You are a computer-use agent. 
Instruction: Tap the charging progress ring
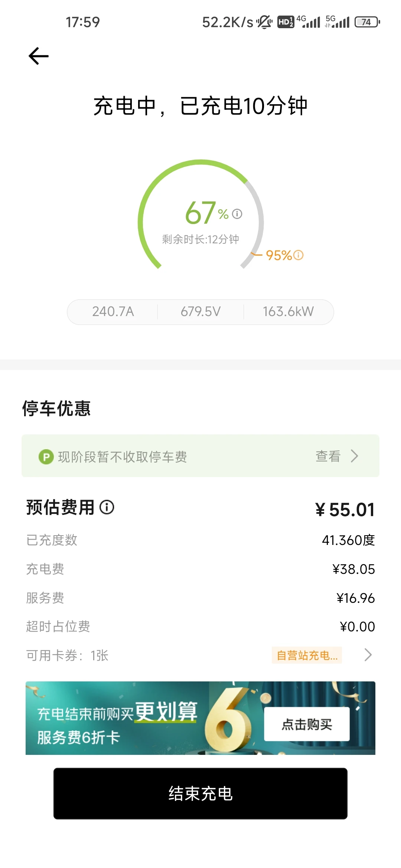200,215
